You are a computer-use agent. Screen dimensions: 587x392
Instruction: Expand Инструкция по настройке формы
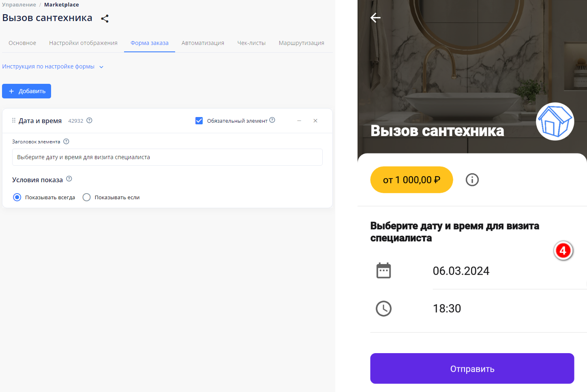tap(53, 66)
